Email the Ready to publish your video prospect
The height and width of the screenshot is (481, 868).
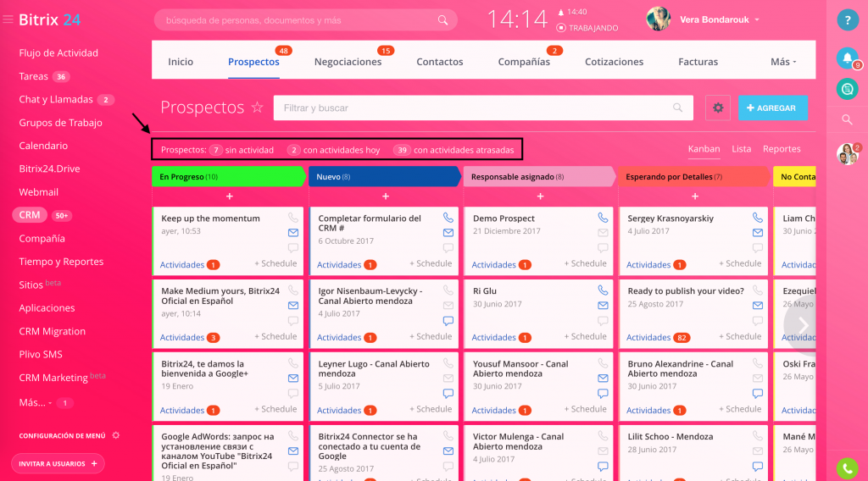pos(757,305)
